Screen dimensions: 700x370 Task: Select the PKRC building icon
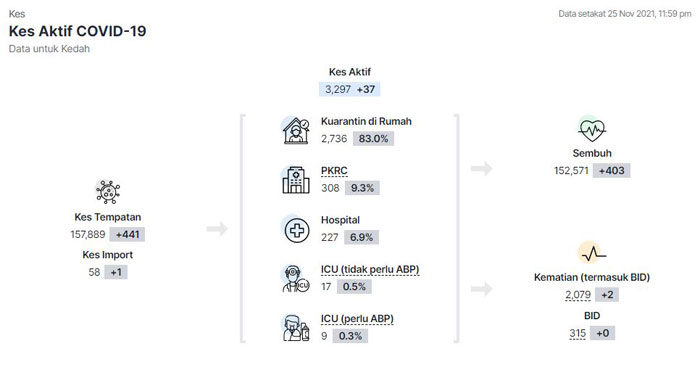pos(296,179)
